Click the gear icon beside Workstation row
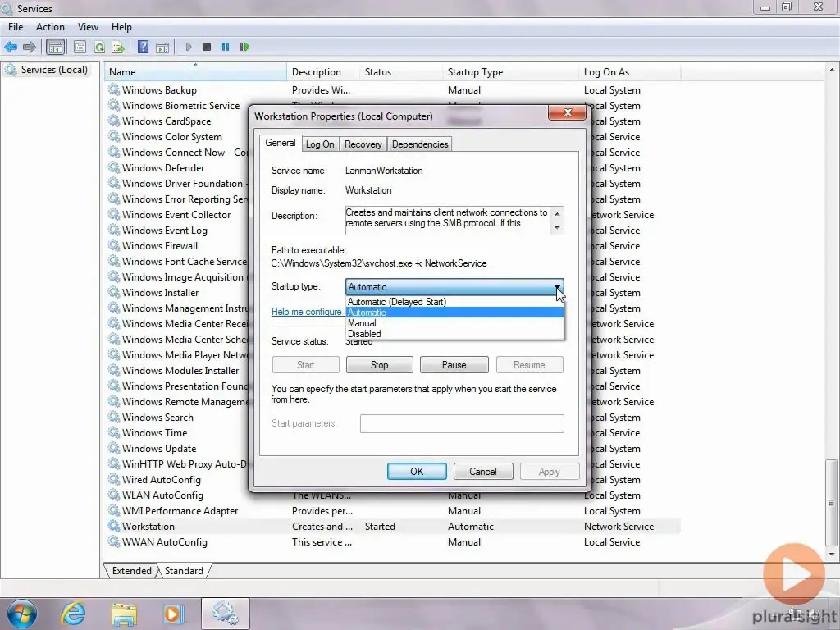This screenshot has width=840, height=630. click(x=113, y=526)
